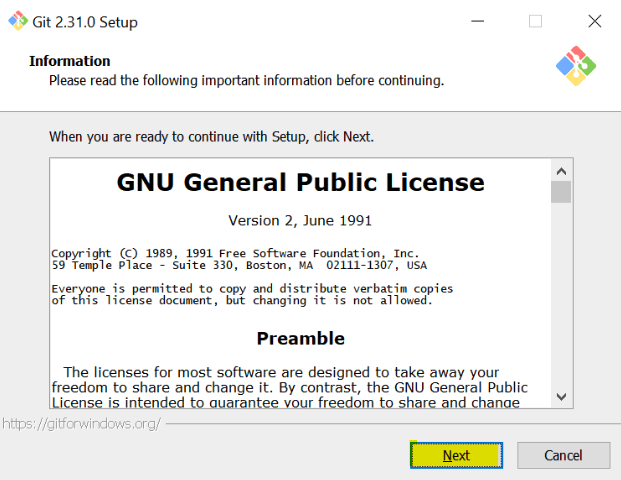Screen dimensions: 621x480
Task: Click the license scrollbar up arrow
Action: pos(561,171)
